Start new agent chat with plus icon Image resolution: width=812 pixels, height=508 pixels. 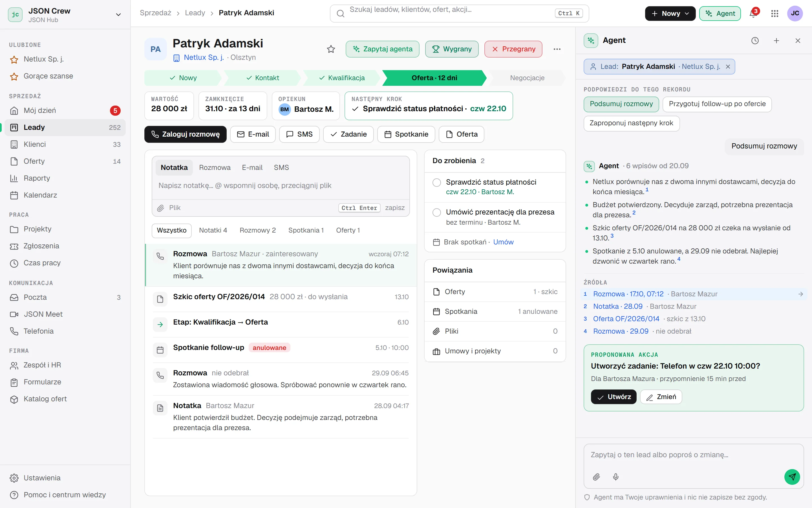coord(776,41)
